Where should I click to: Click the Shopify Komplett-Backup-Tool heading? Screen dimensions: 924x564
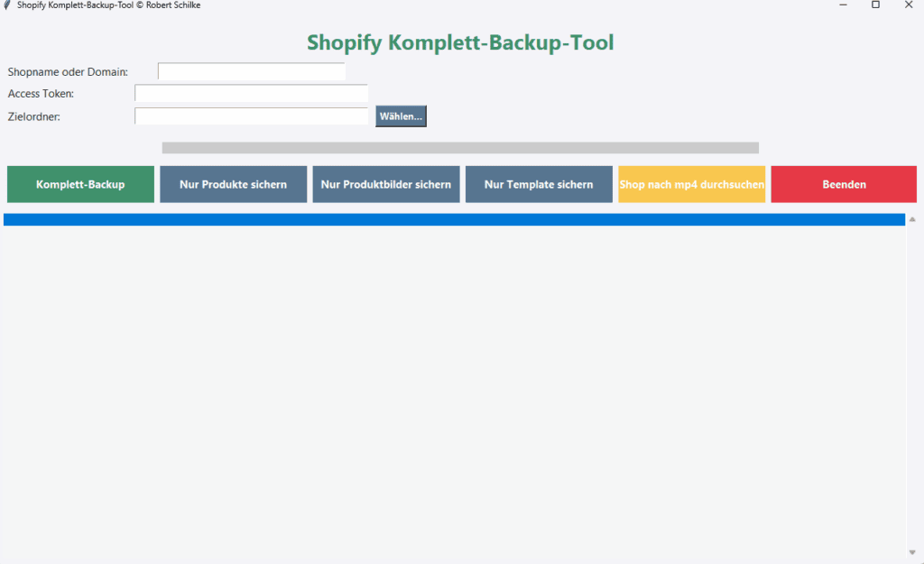click(460, 42)
